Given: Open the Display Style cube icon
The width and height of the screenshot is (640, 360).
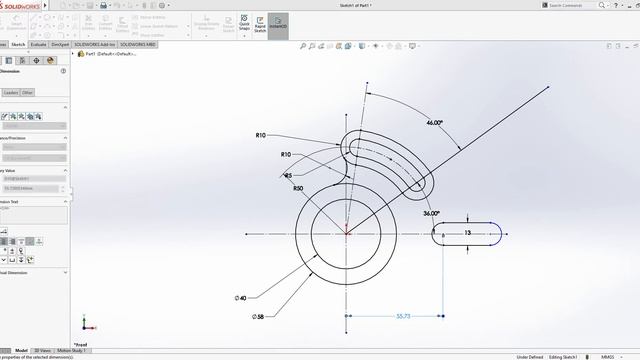Looking at the screenshot, I should pos(362,46).
